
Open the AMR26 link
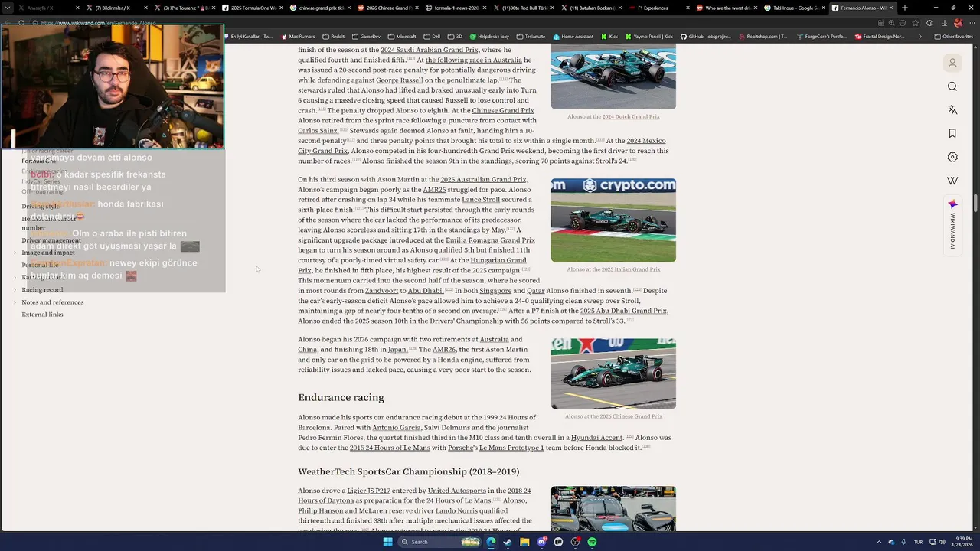[444, 350]
